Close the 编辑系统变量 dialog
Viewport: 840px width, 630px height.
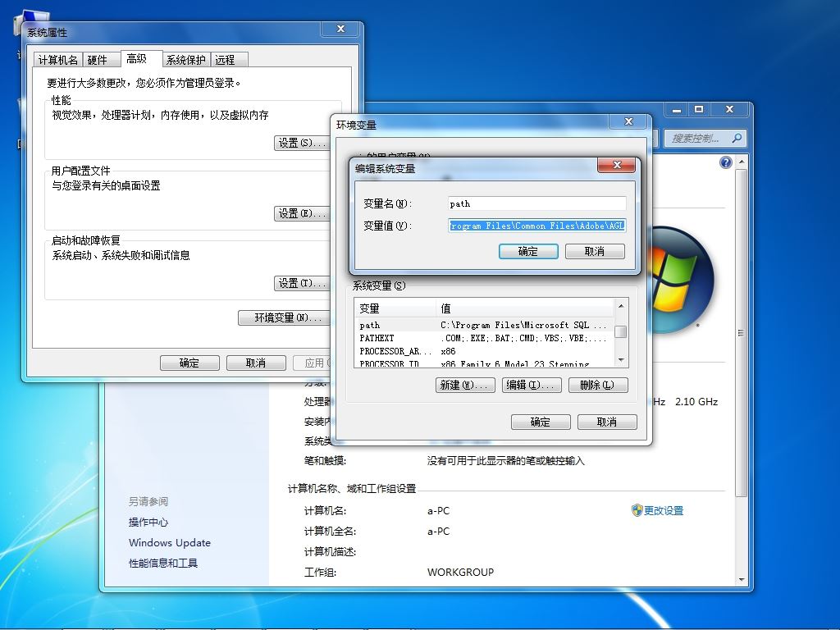(617, 165)
